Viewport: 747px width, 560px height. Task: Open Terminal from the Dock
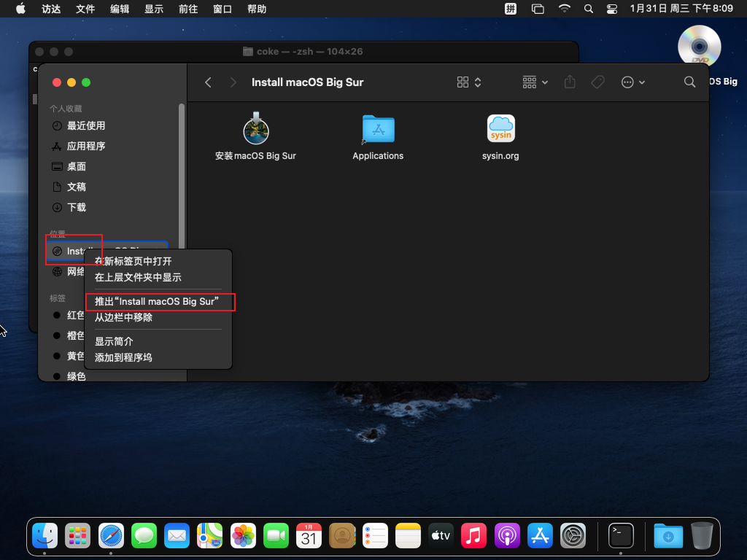pos(622,535)
